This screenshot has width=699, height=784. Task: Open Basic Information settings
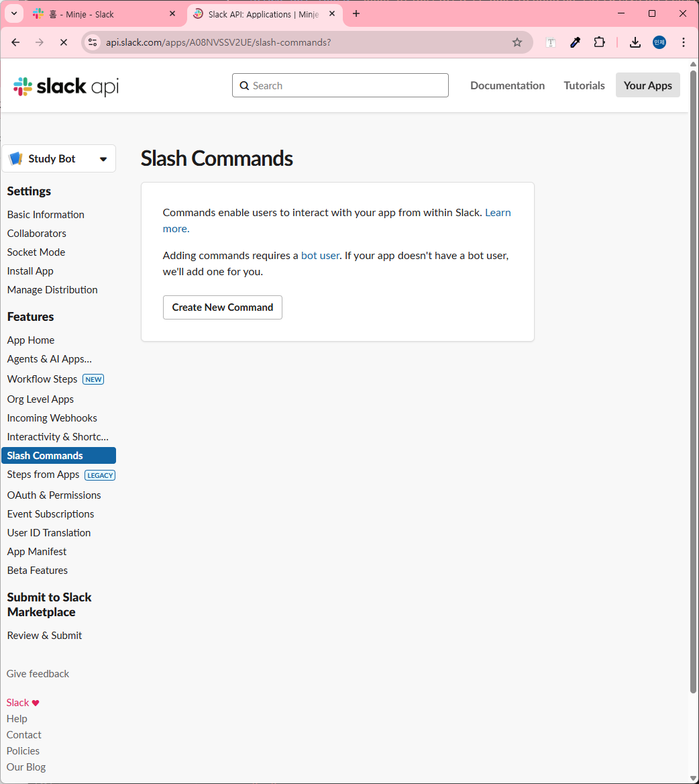pos(46,215)
